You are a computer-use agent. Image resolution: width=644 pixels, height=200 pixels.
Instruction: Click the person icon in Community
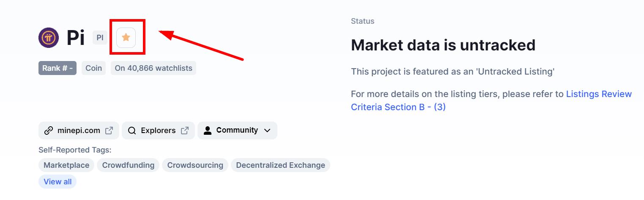coord(207,131)
